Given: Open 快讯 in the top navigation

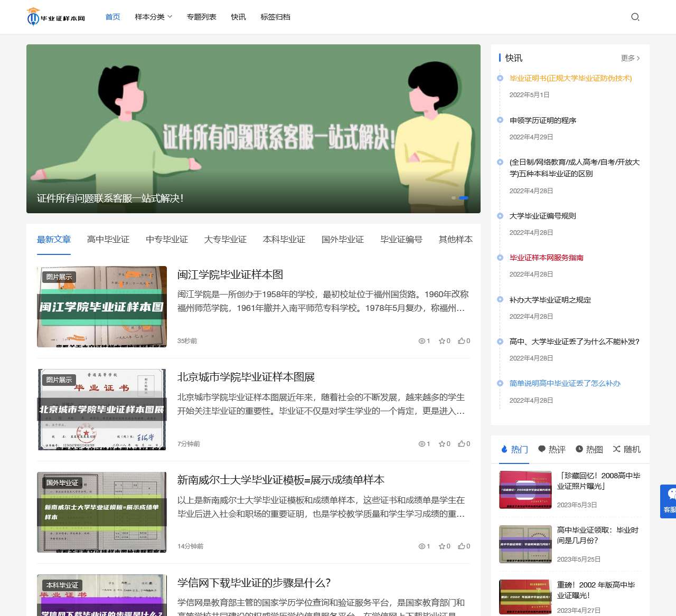Looking at the screenshot, I should (x=238, y=17).
